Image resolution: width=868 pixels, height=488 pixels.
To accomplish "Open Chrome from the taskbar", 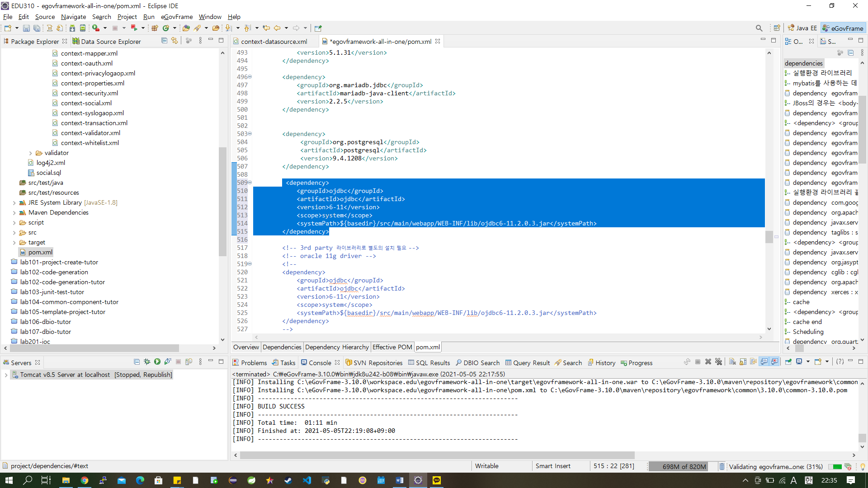I will click(84, 480).
